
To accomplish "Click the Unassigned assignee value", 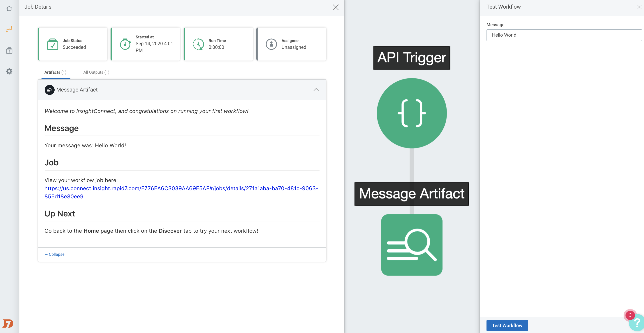I will (x=294, y=47).
